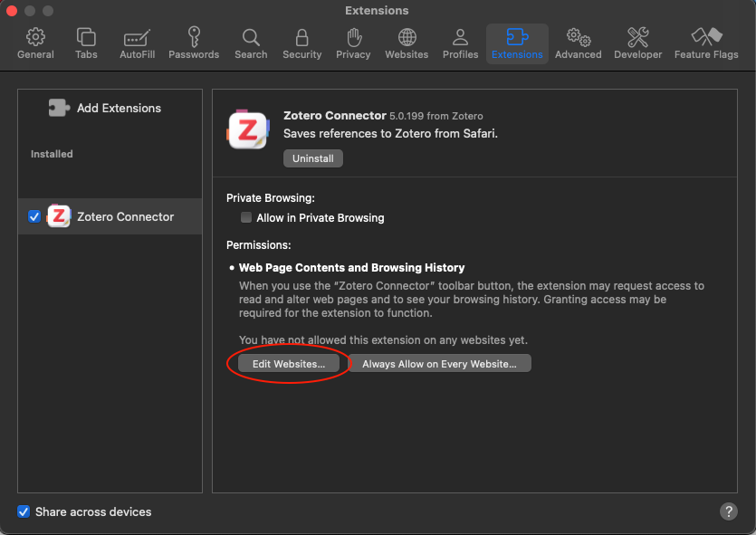Open the help question mark button

(729, 511)
